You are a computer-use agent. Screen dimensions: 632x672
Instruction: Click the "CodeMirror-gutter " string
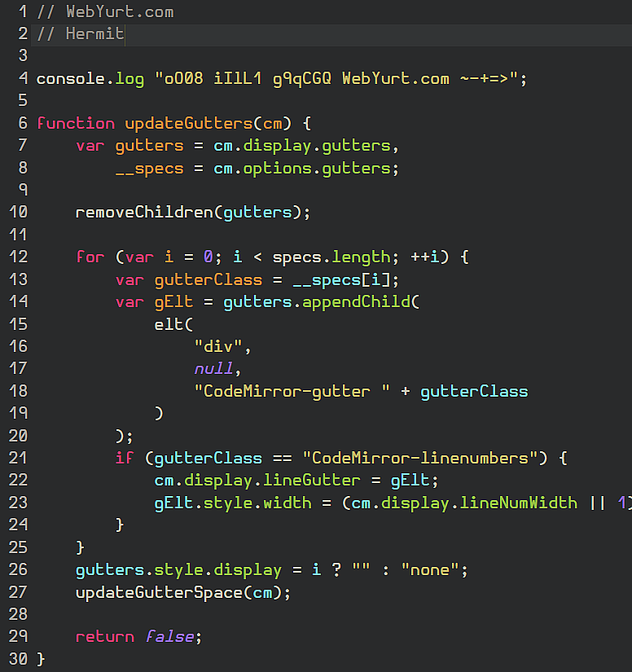click(x=292, y=392)
